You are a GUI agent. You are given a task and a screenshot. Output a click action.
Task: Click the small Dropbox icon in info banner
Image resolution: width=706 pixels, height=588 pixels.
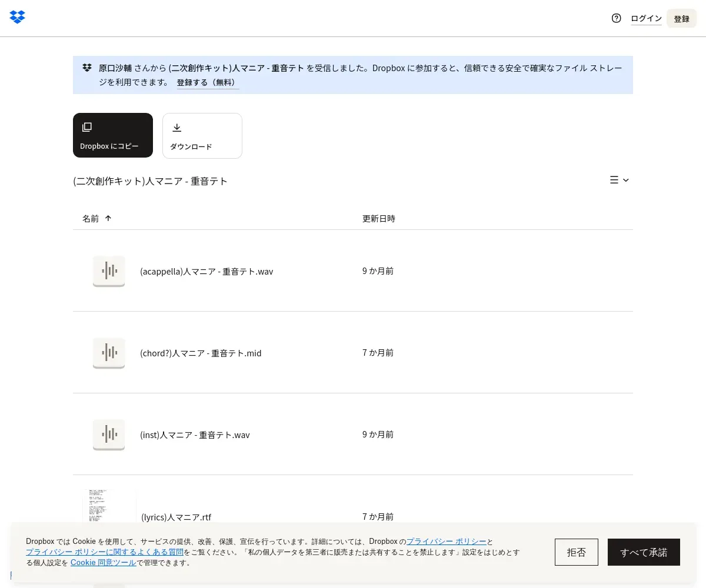click(x=87, y=68)
